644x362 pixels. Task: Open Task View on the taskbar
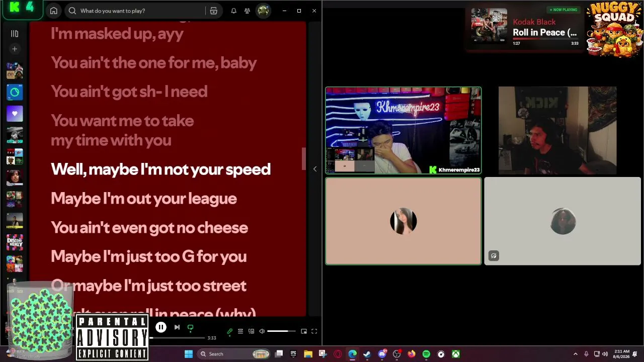pyautogui.click(x=279, y=354)
